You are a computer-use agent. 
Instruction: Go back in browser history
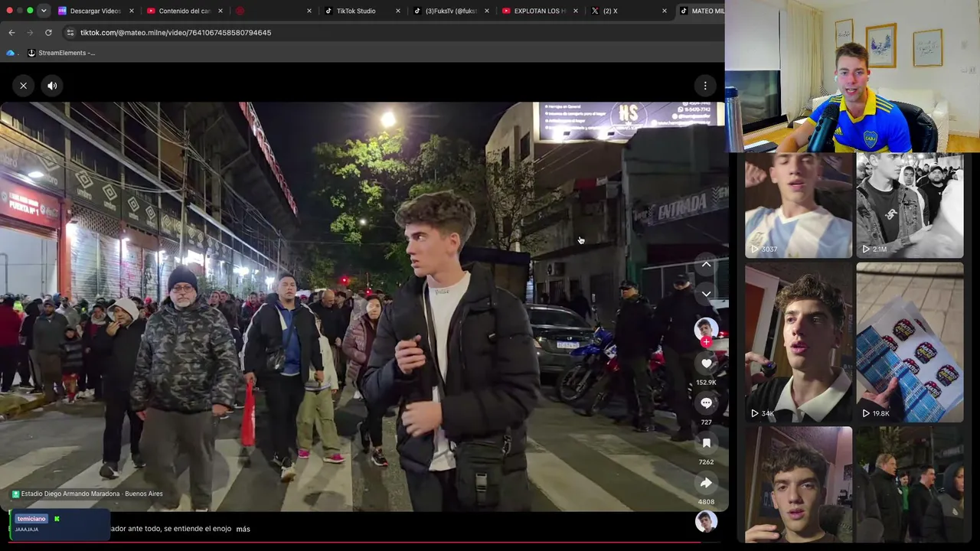click(x=11, y=33)
